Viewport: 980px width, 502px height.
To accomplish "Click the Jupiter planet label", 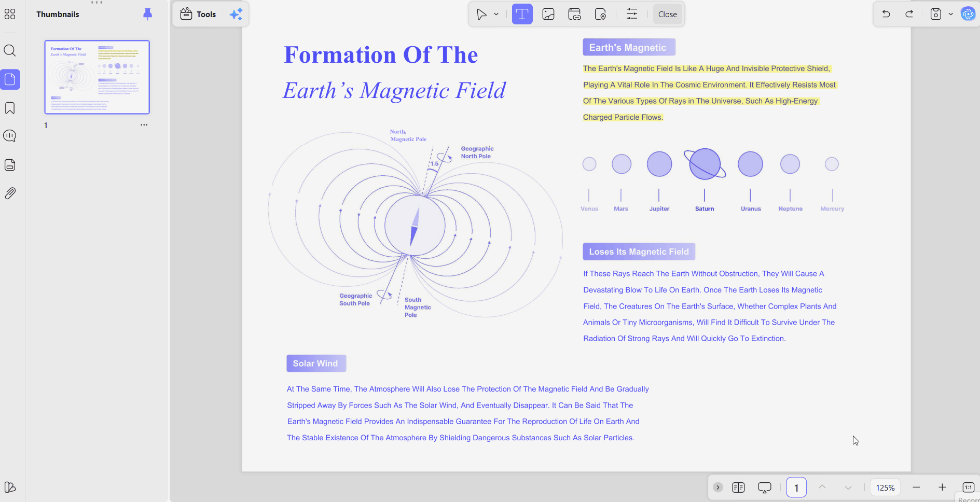I will [x=659, y=209].
